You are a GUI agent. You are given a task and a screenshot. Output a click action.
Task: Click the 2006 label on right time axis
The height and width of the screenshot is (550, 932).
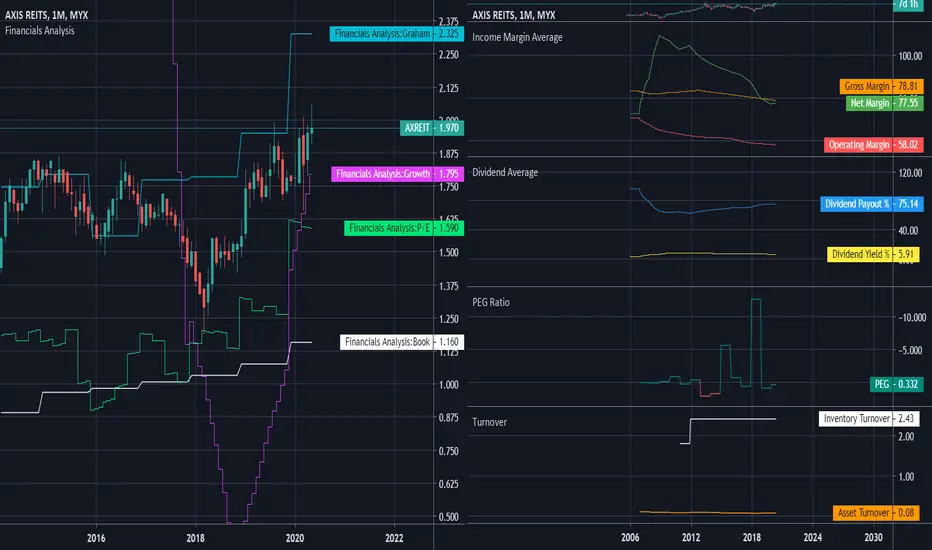coord(630,538)
